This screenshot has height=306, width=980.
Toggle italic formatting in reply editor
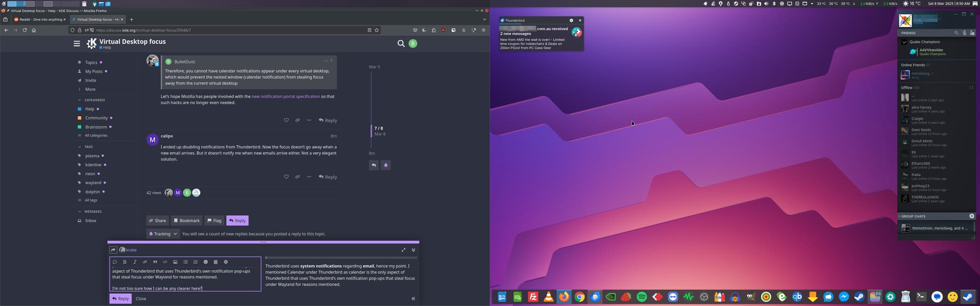[x=135, y=262]
